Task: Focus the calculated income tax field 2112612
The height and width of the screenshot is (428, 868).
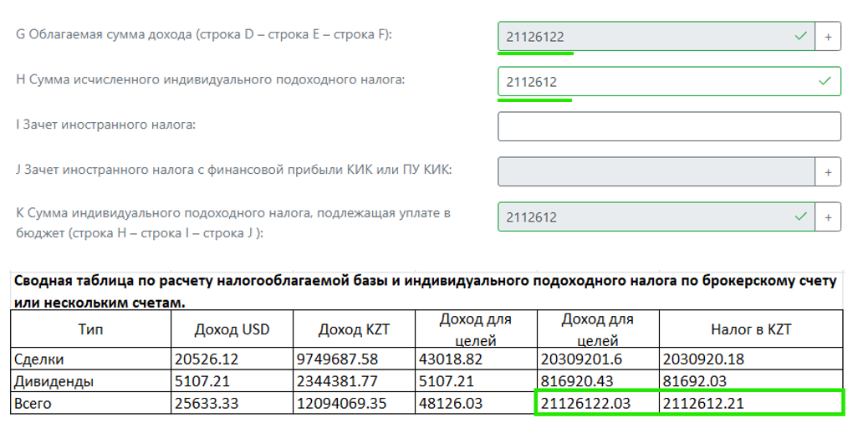Action: pos(669,81)
